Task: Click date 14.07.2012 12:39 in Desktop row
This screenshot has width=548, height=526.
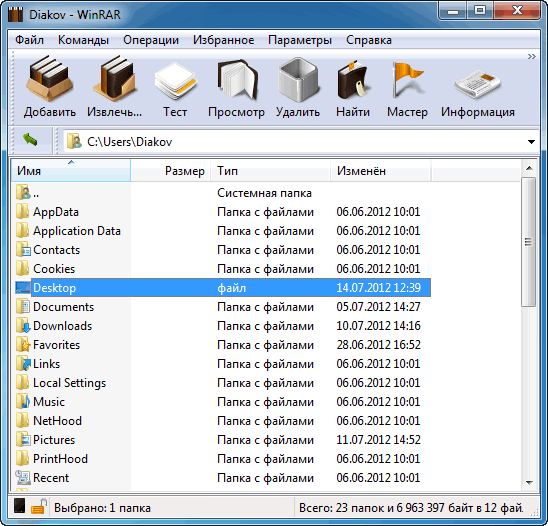Action: tap(378, 288)
